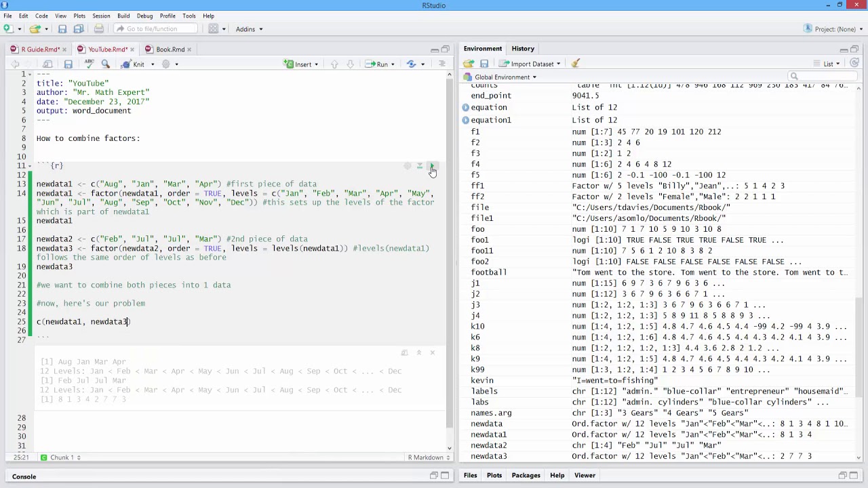Collapse the chunk output
868x488 pixels.
(419, 352)
